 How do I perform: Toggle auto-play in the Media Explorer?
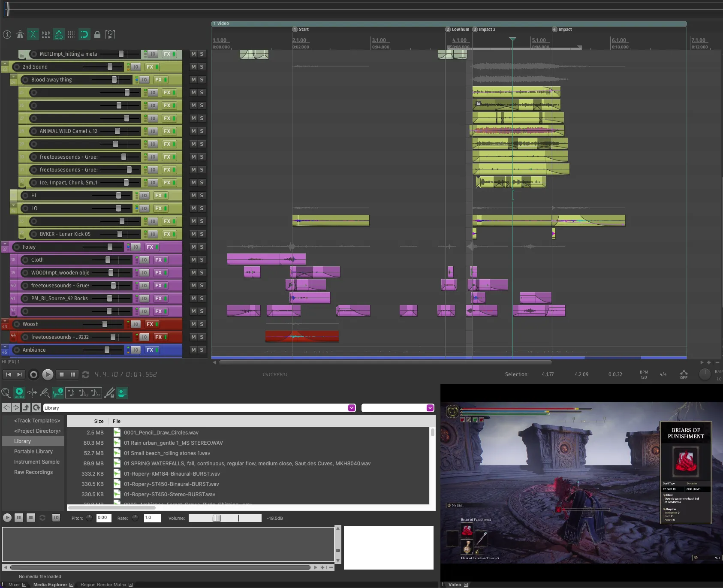(x=19, y=392)
